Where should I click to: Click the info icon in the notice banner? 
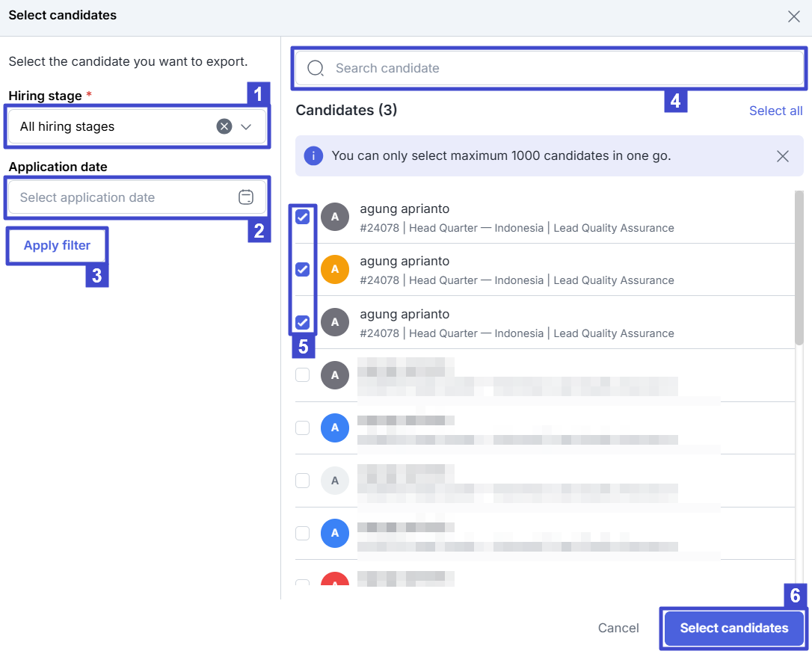click(x=313, y=156)
